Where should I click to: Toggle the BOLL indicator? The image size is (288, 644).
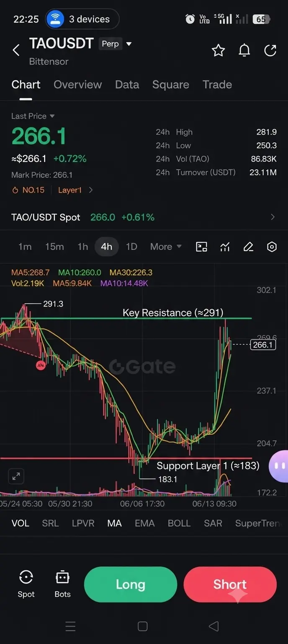(x=179, y=523)
